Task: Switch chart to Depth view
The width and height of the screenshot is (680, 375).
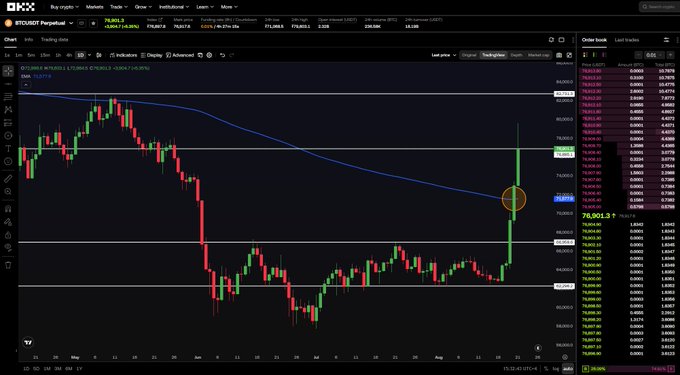Action: 517,55
